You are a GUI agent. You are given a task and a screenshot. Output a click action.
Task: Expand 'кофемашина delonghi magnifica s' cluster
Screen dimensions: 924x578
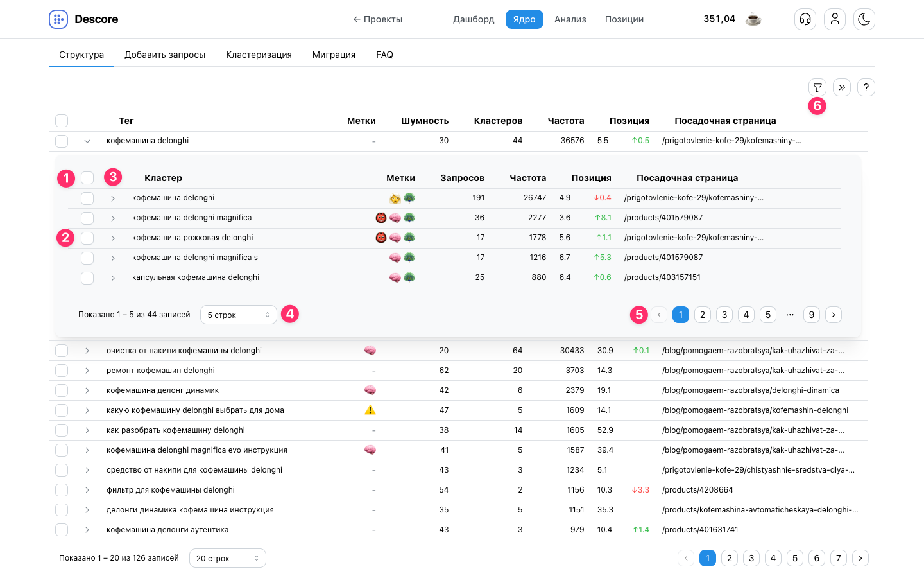pos(113,258)
